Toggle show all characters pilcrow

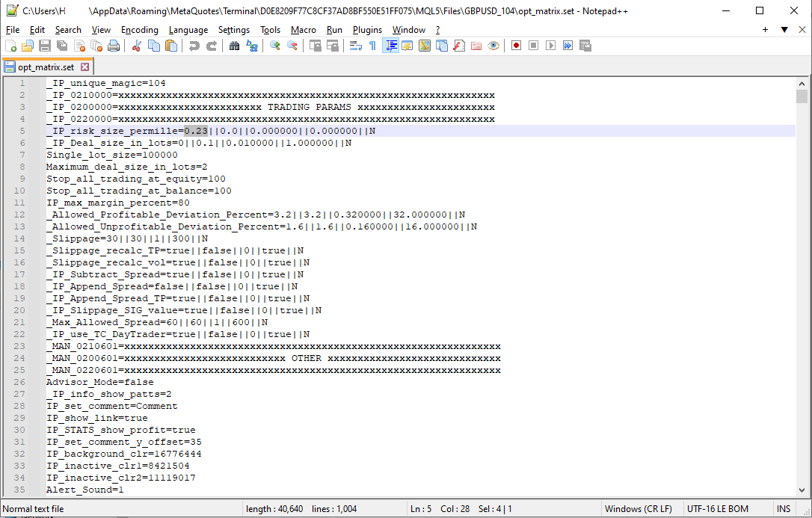tap(372, 46)
